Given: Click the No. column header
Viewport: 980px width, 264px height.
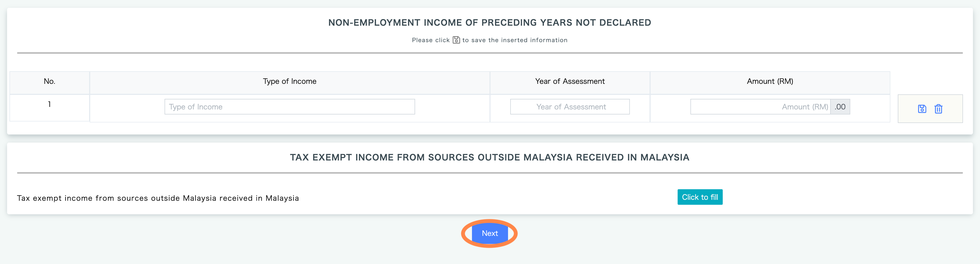Looking at the screenshot, I should click(x=49, y=82).
